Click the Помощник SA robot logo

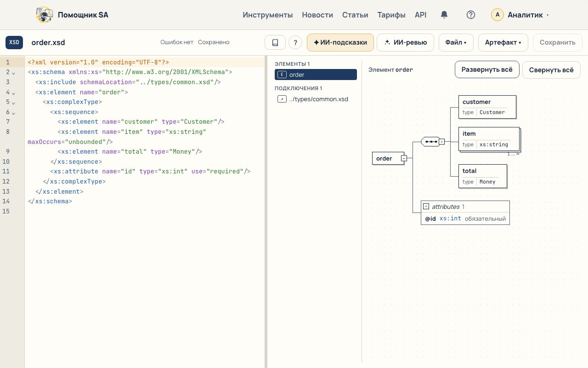click(44, 15)
